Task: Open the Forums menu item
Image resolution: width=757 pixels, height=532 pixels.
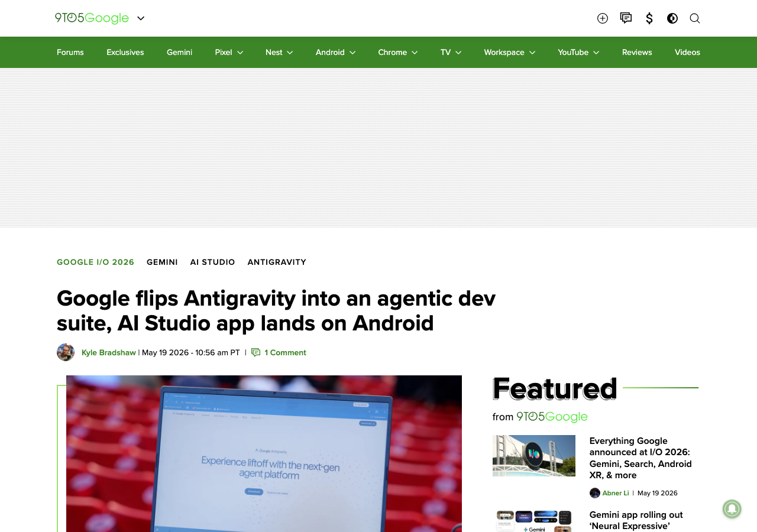Action: click(70, 52)
